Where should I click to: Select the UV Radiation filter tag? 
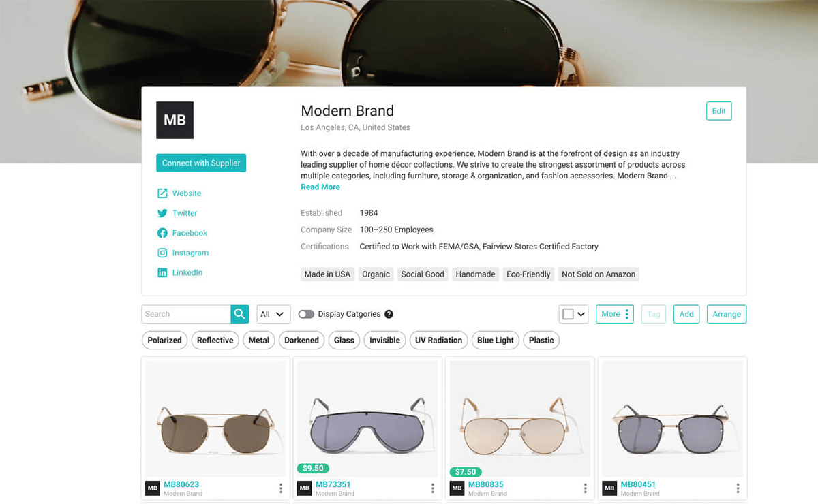[438, 341]
